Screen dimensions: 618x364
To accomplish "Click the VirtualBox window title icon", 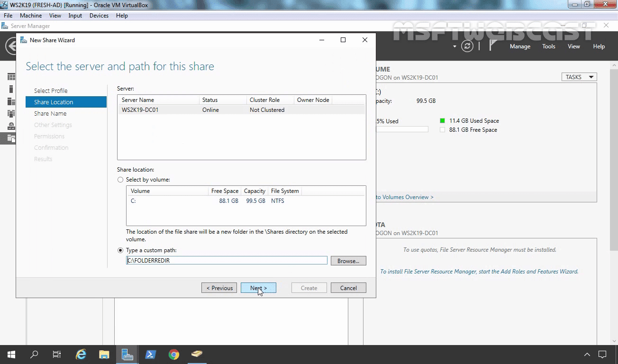I will [x=4, y=5].
